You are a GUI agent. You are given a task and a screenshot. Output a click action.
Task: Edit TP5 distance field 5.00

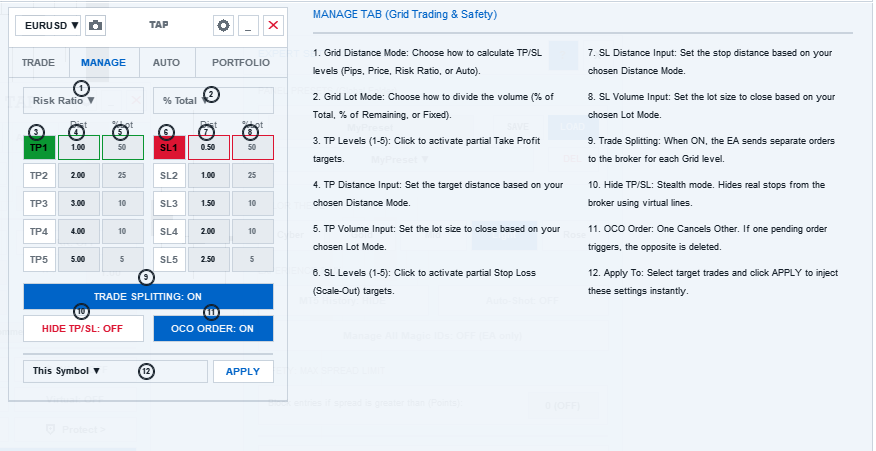coord(79,259)
